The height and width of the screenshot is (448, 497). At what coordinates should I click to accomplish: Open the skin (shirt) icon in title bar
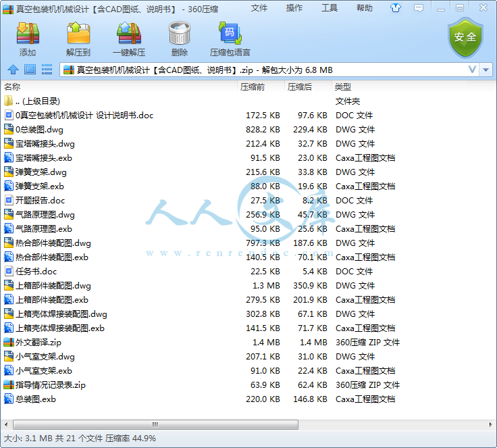396,8
